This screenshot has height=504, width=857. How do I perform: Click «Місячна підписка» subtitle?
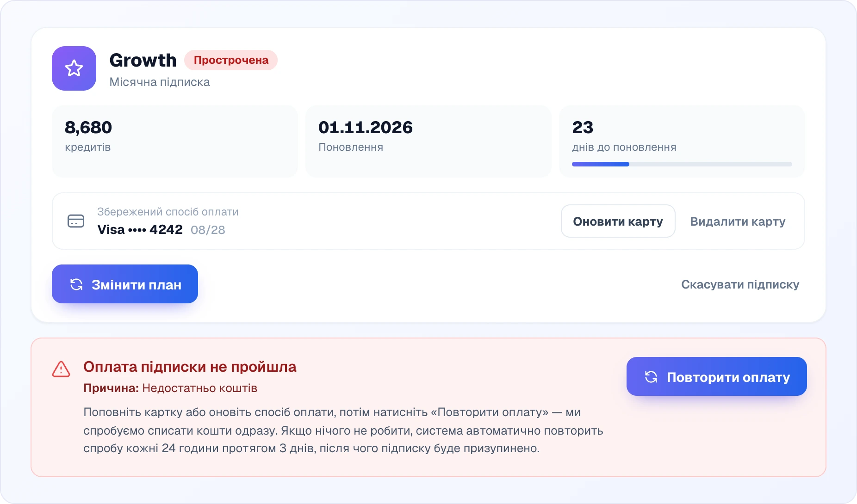coord(160,82)
